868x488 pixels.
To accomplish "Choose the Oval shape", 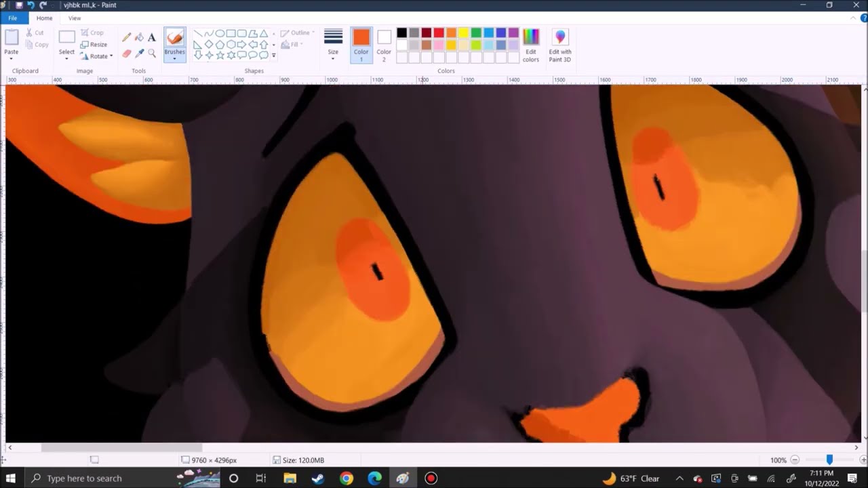I will click(x=220, y=33).
